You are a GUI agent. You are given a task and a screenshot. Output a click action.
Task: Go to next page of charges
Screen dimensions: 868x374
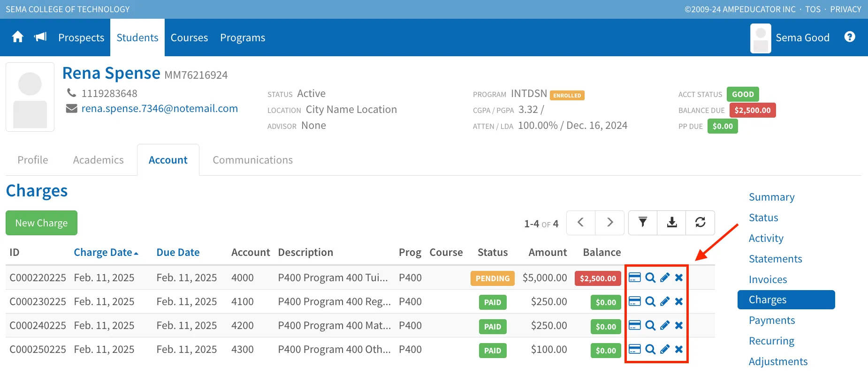point(609,223)
